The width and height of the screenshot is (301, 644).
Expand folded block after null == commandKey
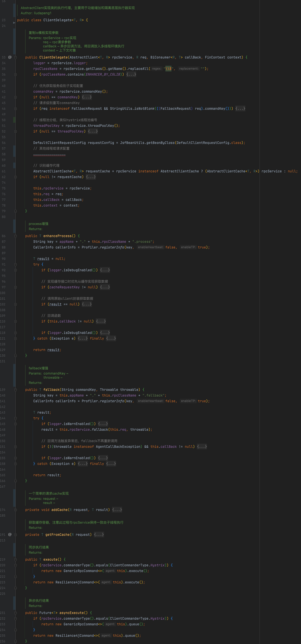(87, 97)
